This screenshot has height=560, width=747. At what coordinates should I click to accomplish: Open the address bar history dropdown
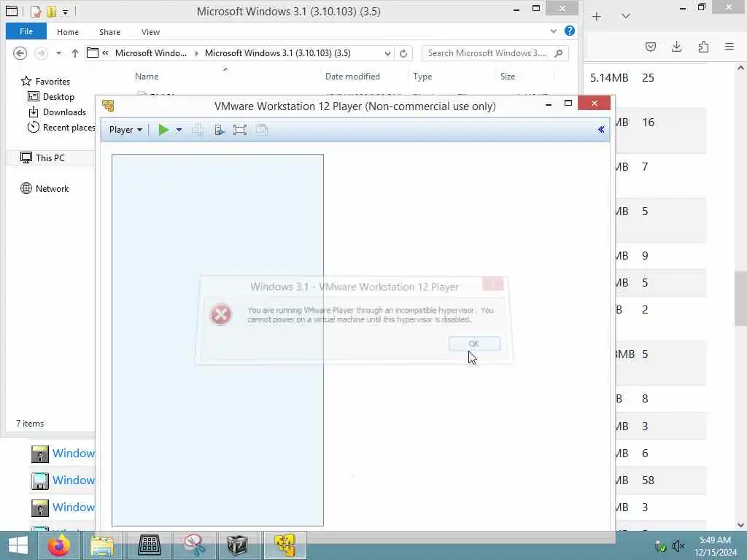coord(388,53)
